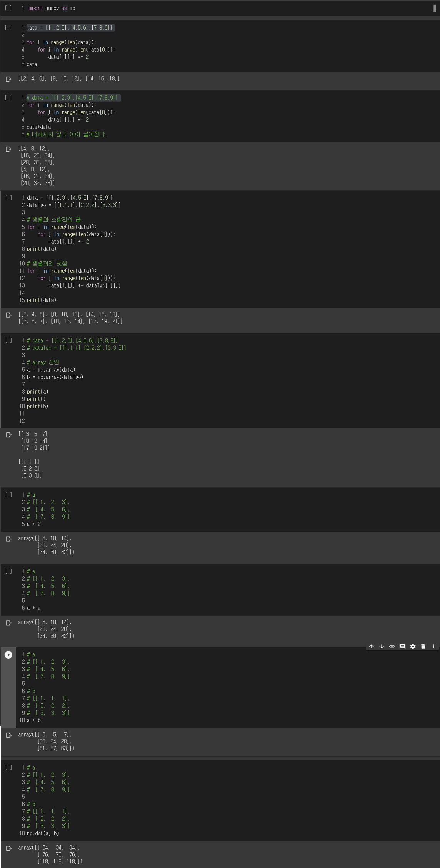
Task: Move the selected cell up
Action: pyautogui.click(x=371, y=646)
